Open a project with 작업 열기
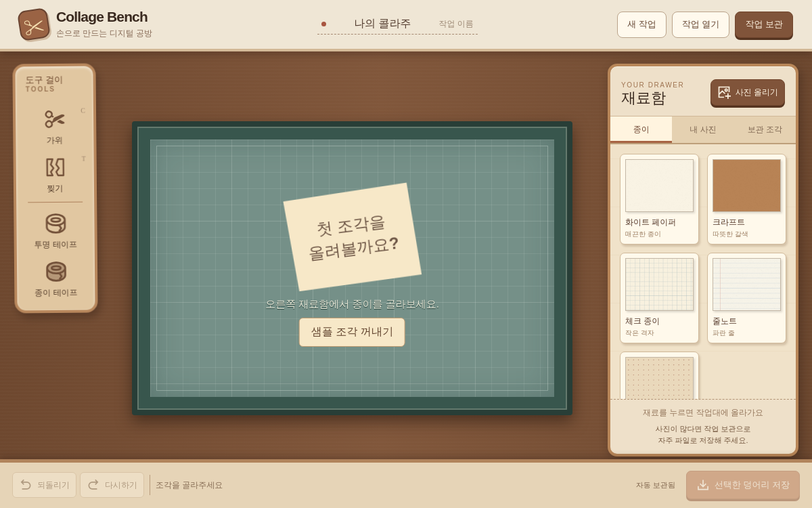Viewport: 812px width, 508px height. point(700,24)
